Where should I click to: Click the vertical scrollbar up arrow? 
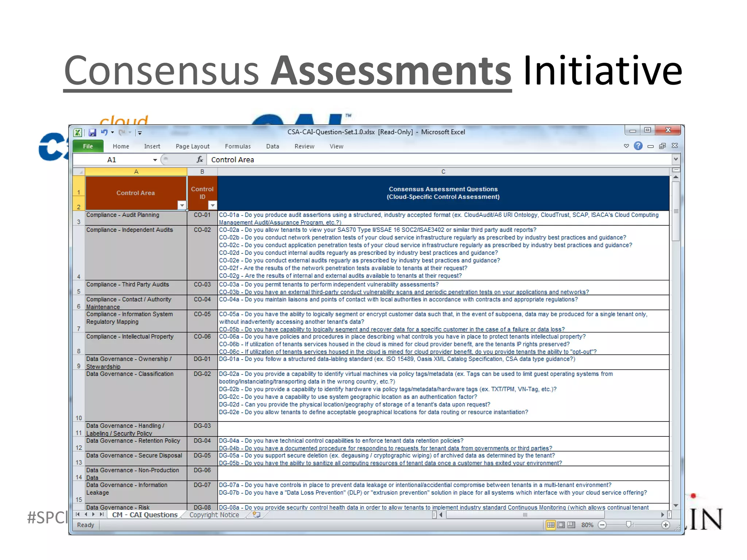(676, 177)
